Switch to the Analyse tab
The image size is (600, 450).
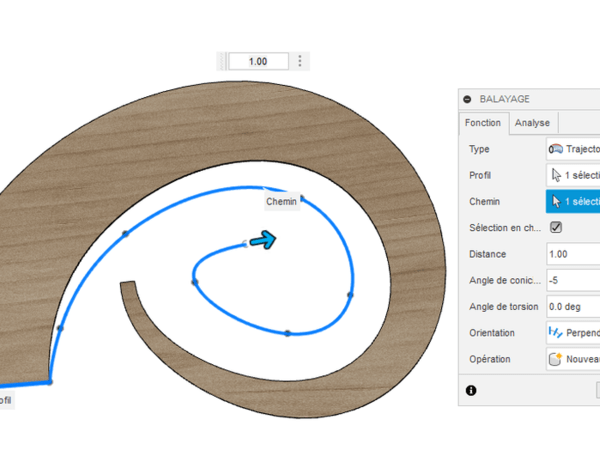pos(532,124)
